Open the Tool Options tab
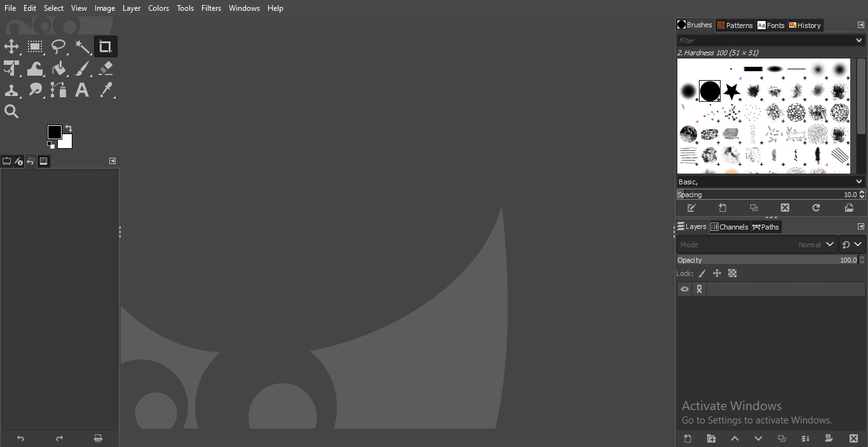This screenshot has height=447, width=868. pos(6,162)
